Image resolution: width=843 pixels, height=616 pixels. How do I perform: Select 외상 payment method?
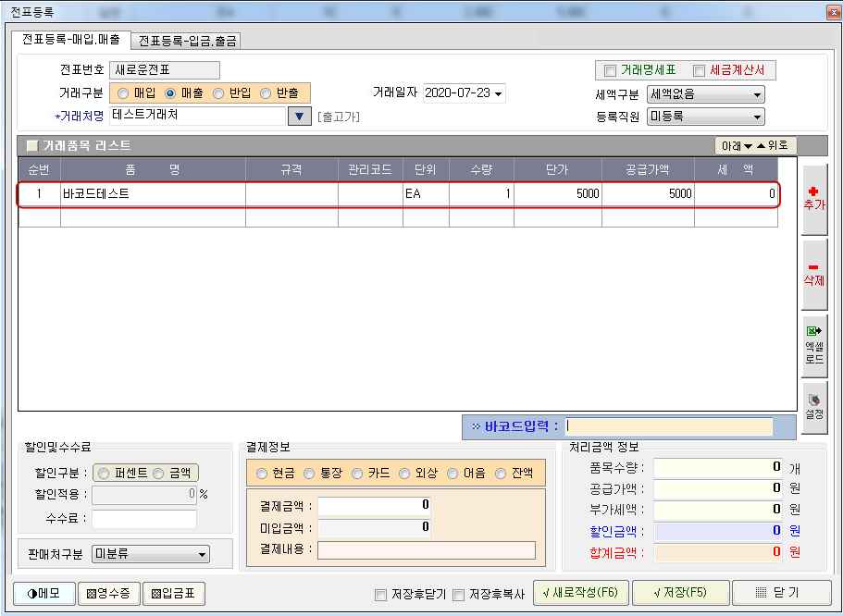pyautogui.click(x=404, y=474)
